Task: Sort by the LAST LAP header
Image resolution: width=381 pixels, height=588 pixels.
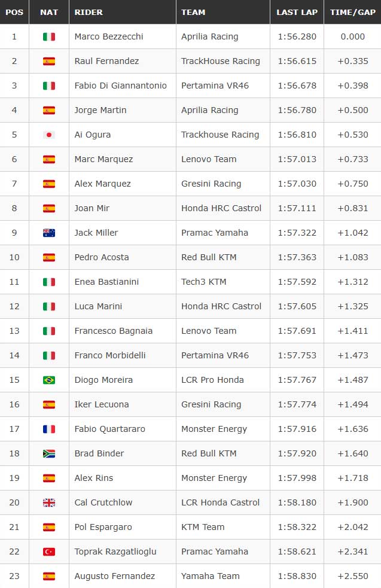Action: click(x=297, y=12)
